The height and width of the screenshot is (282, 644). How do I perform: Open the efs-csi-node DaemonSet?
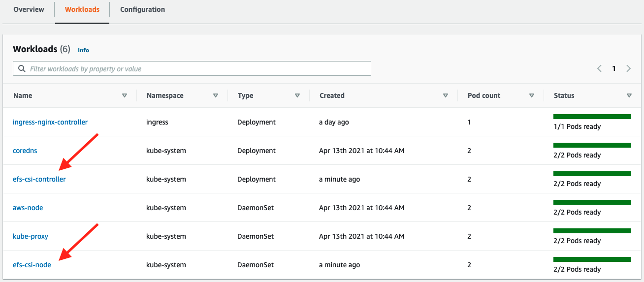[x=32, y=265]
